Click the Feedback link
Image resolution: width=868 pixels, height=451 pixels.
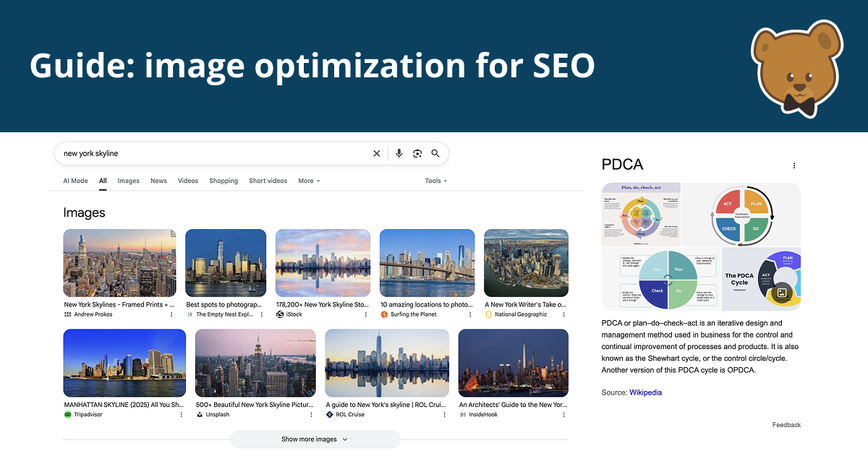(786, 425)
